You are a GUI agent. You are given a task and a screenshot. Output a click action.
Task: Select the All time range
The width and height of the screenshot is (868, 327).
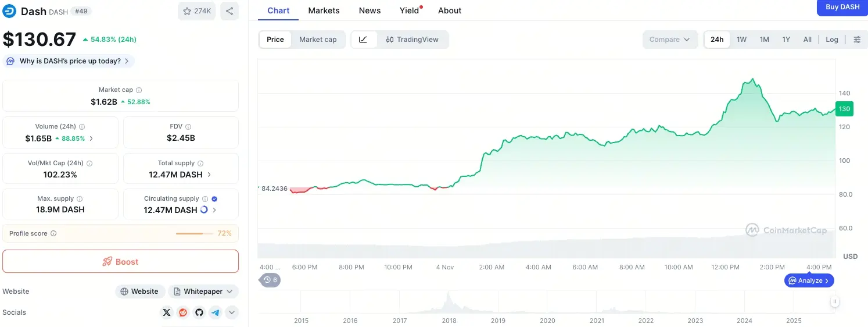[808, 40]
